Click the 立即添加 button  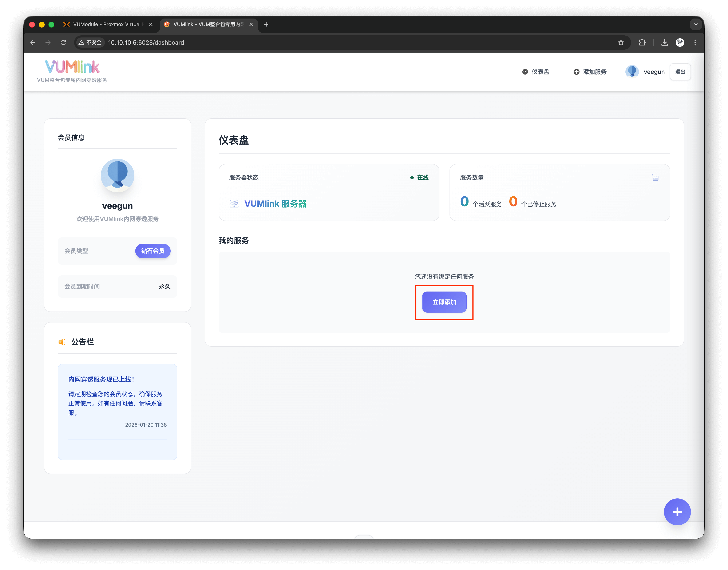pyautogui.click(x=444, y=302)
